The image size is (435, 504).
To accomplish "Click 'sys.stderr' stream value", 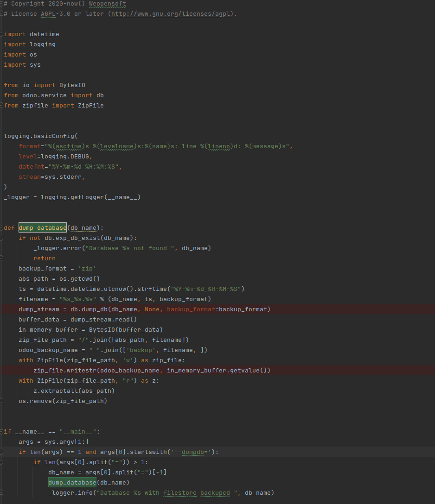I will click(x=63, y=177).
